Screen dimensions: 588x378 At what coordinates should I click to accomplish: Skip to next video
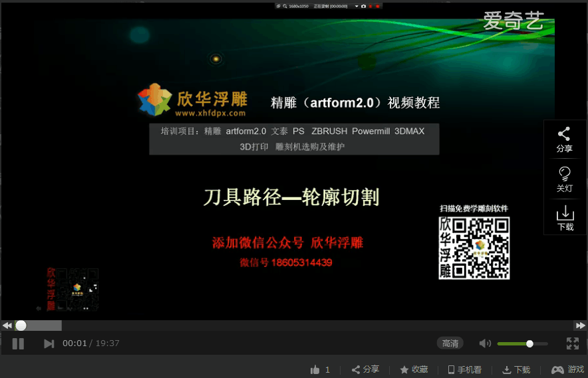pos(49,343)
